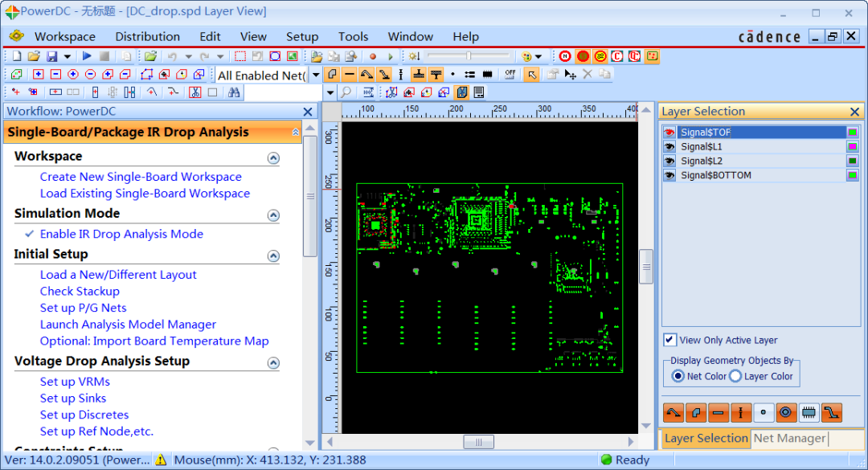
Task: Click Enable IR Drop Analysis Mode
Action: 121,234
